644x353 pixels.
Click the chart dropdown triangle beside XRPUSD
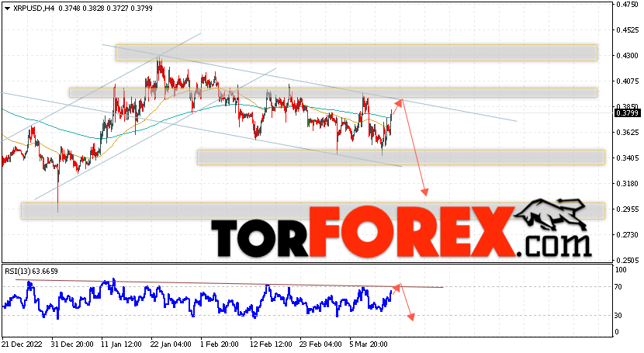pyautogui.click(x=8, y=9)
